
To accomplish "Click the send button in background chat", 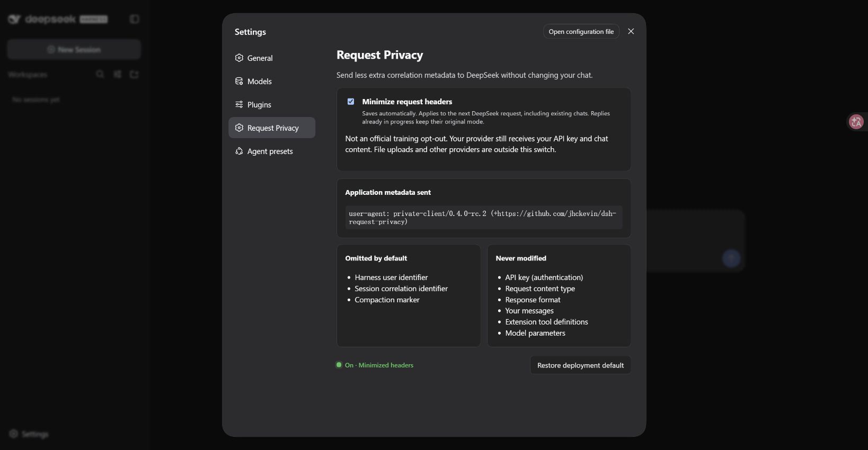I will pos(731,258).
